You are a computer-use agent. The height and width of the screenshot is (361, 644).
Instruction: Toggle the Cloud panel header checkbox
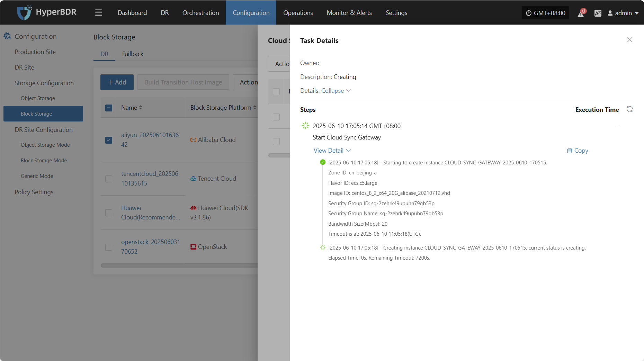tap(276, 92)
